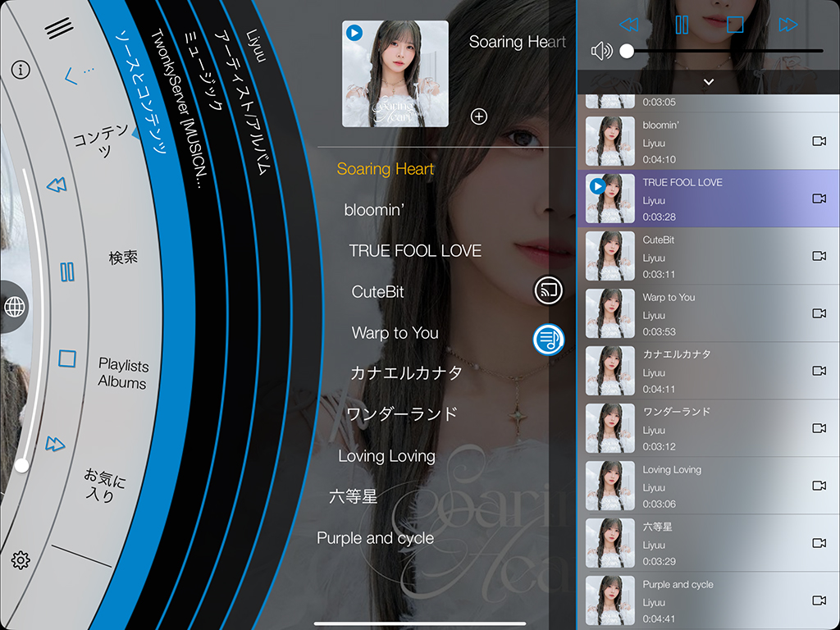The height and width of the screenshot is (630, 840).
Task: Click the video icon on TRUE FOOL LOVE row
Action: (819, 199)
